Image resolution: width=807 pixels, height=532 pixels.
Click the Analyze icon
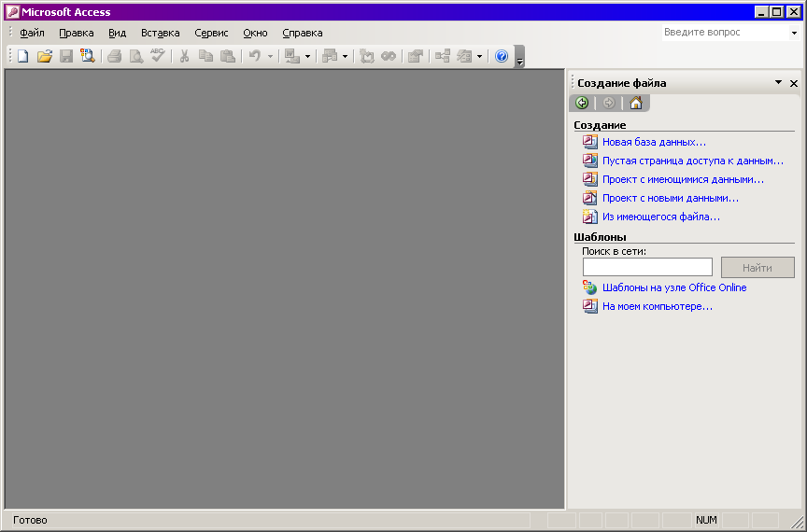coord(330,56)
